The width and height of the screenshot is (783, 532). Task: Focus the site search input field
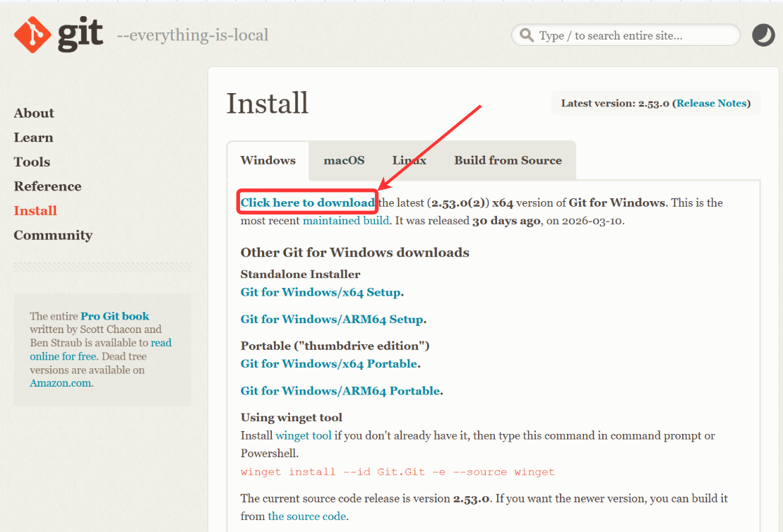(x=626, y=35)
